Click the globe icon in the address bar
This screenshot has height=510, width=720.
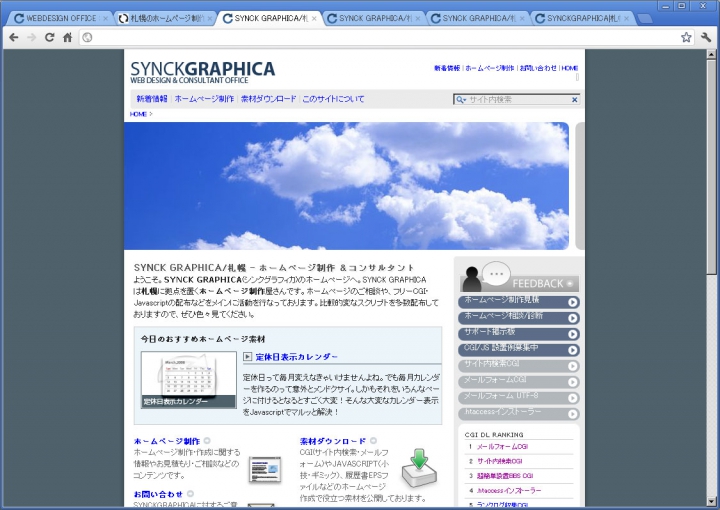click(87, 38)
